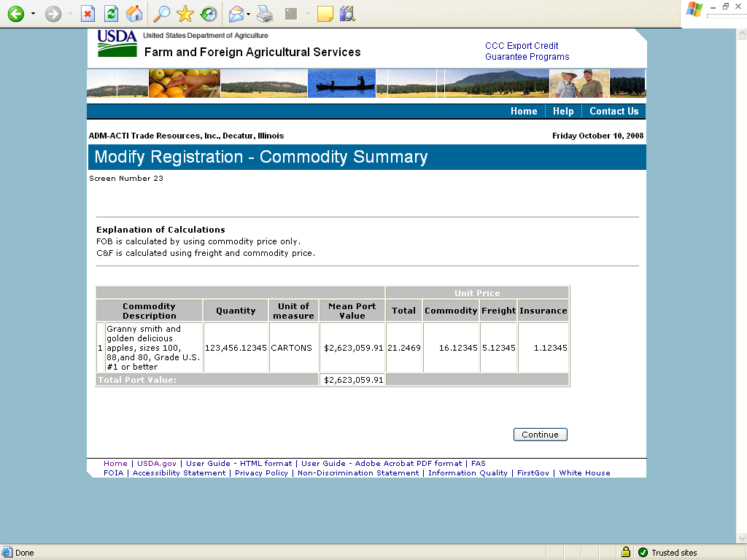The height and width of the screenshot is (560, 747).
Task: Select the commodity price 16.12345
Action: 458,348
